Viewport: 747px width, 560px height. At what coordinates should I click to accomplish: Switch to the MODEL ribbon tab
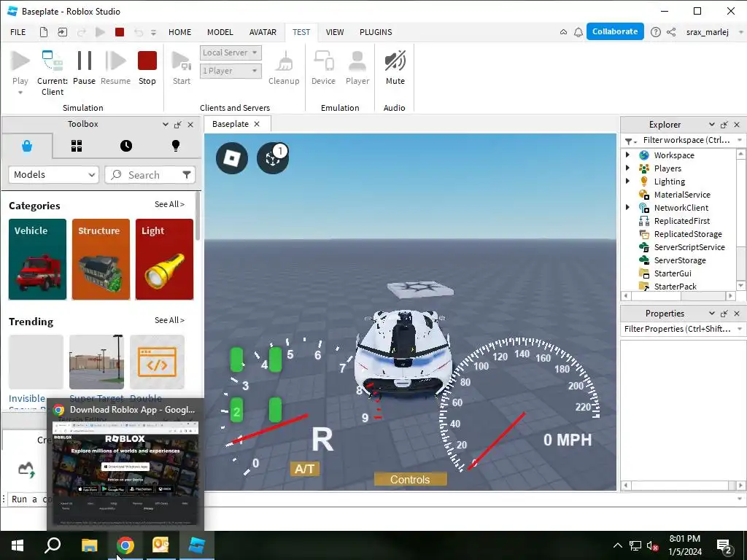tap(220, 32)
